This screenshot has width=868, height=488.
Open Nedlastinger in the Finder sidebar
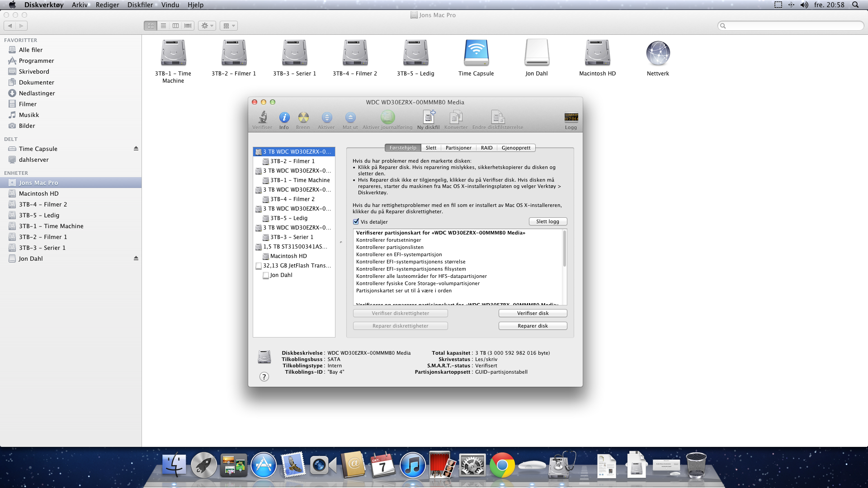(71, 93)
